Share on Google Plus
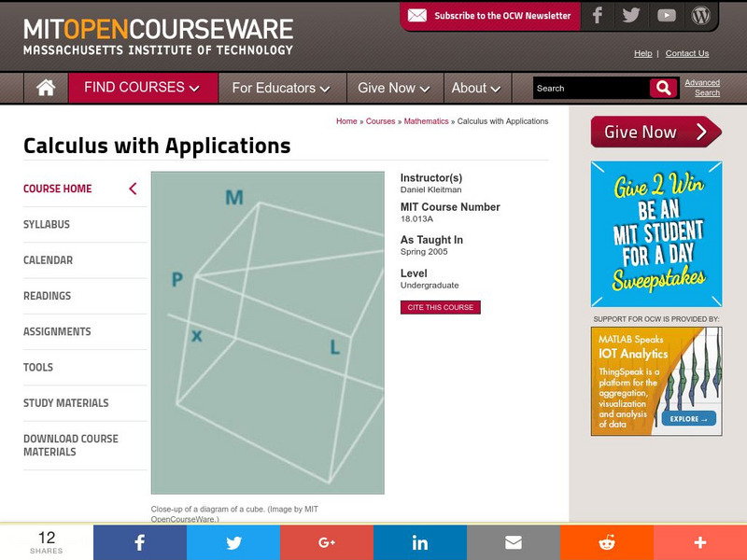This screenshot has height=560, width=747. (327, 542)
